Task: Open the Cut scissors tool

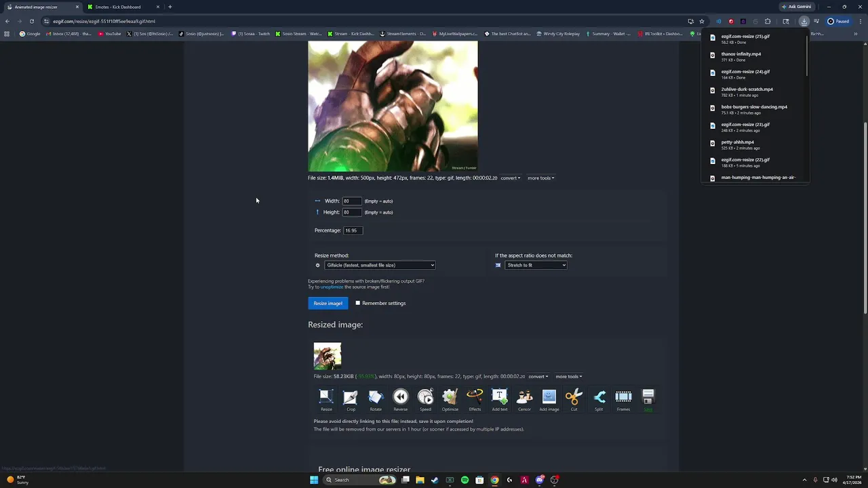Action: [x=574, y=399]
